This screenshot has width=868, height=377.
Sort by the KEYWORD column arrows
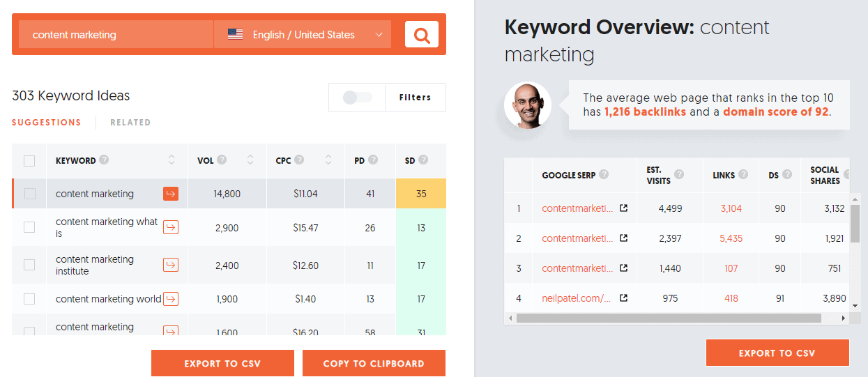pos(172,160)
